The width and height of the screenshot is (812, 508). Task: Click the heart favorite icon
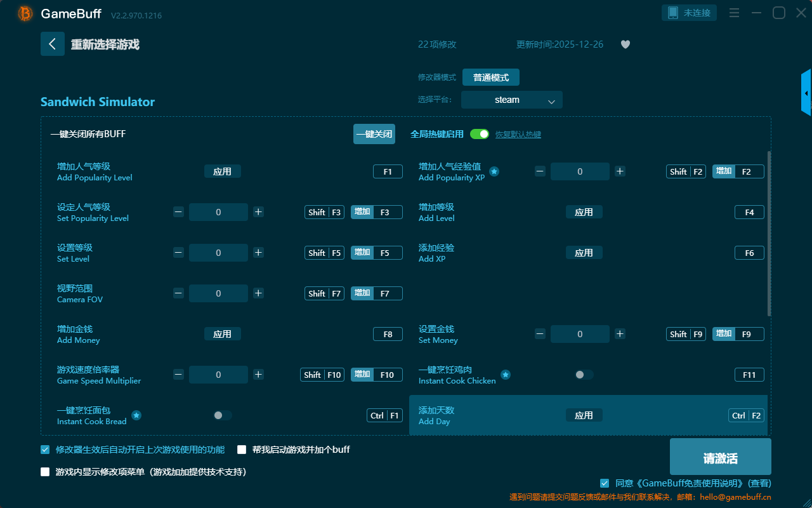pyautogui.click(x=625, y=44)
